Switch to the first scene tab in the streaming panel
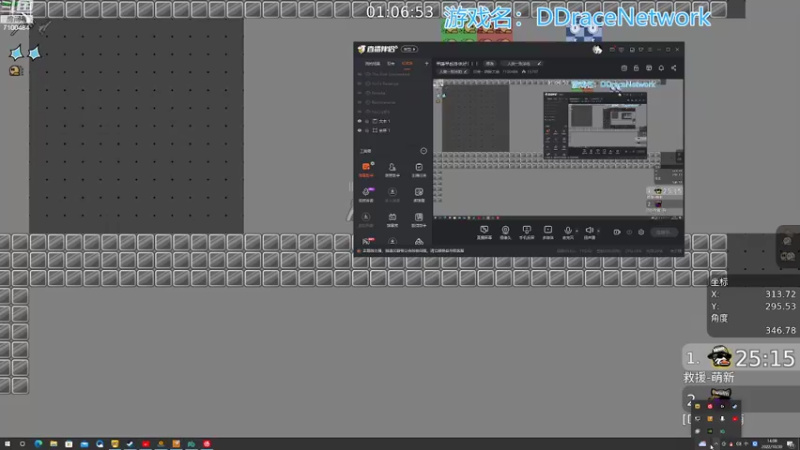Viewport: 800px width, 450px height. (372, 64)
